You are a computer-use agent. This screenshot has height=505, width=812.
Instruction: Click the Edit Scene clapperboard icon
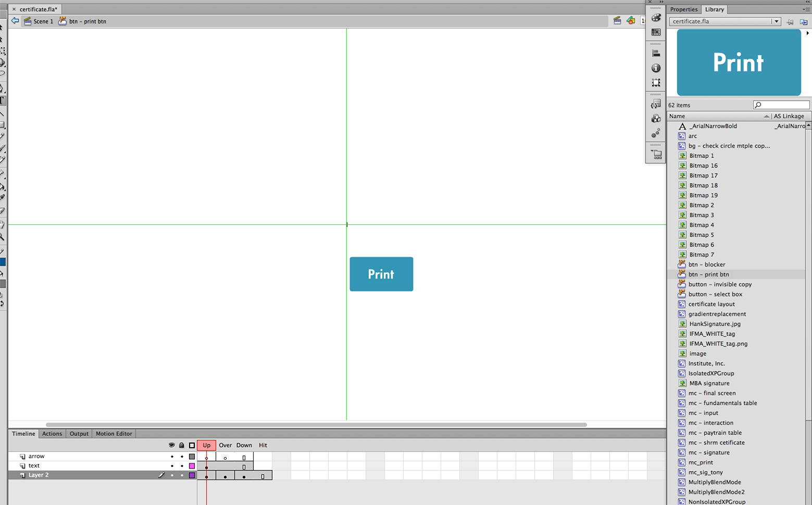(617, 21)
